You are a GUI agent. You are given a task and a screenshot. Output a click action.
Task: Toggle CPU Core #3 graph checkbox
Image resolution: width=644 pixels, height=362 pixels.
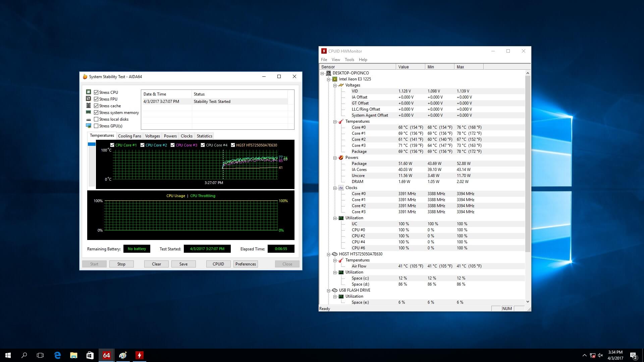pyautogui.click(x=172, y=145)
